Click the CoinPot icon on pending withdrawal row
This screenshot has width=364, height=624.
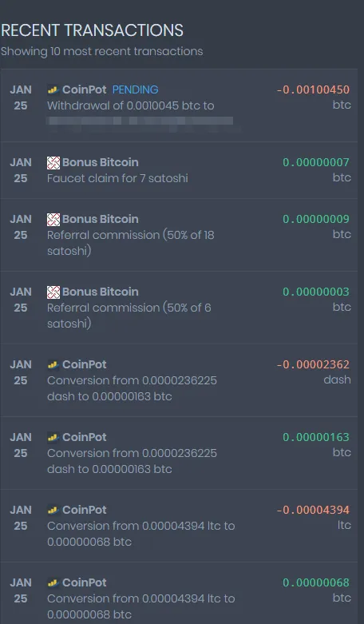pos(53,90)
